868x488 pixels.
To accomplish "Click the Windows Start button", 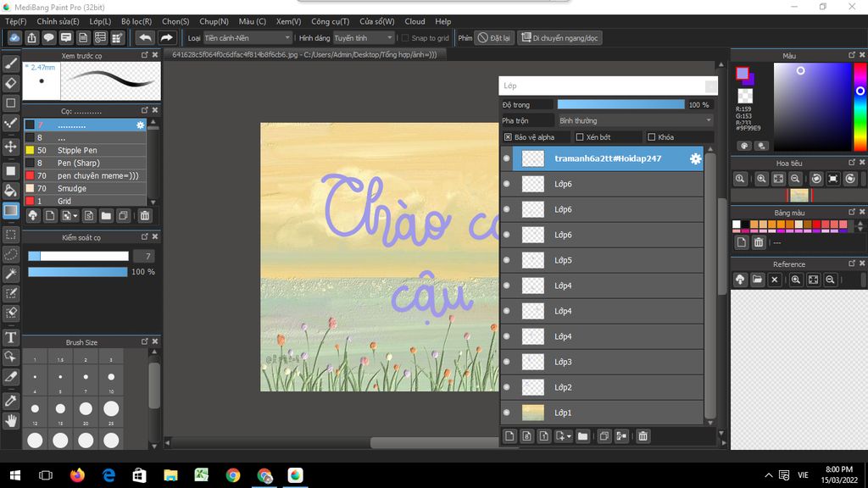I will click(x=15, y=475).
